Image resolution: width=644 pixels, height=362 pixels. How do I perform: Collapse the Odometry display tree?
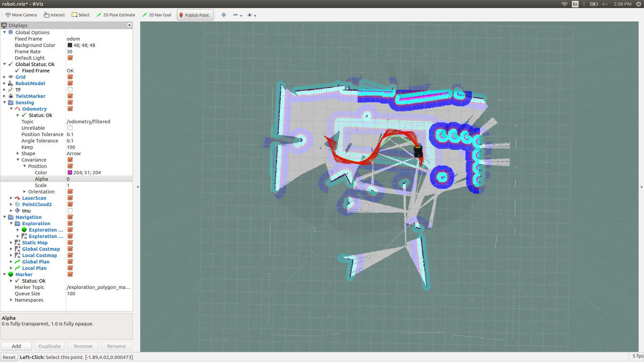click(x=11, y=109)
